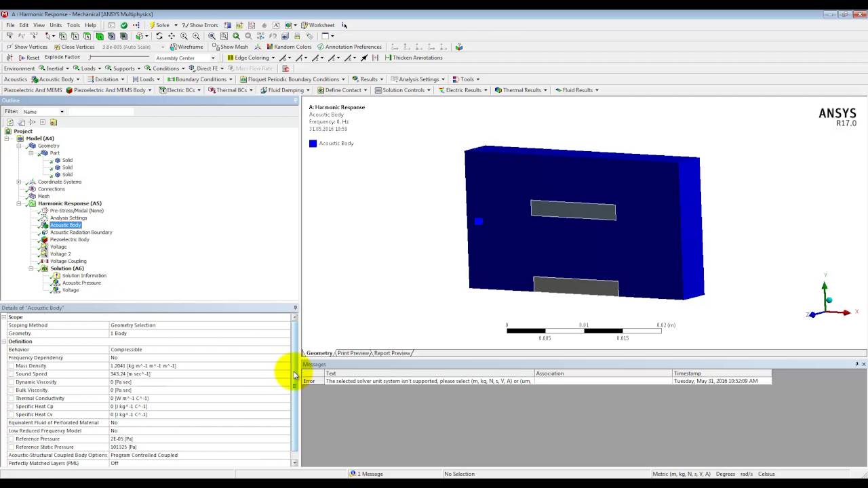Click the Solve lightning icon
The height and width of the screenshot is (488, 868).
tap(153, 25)
